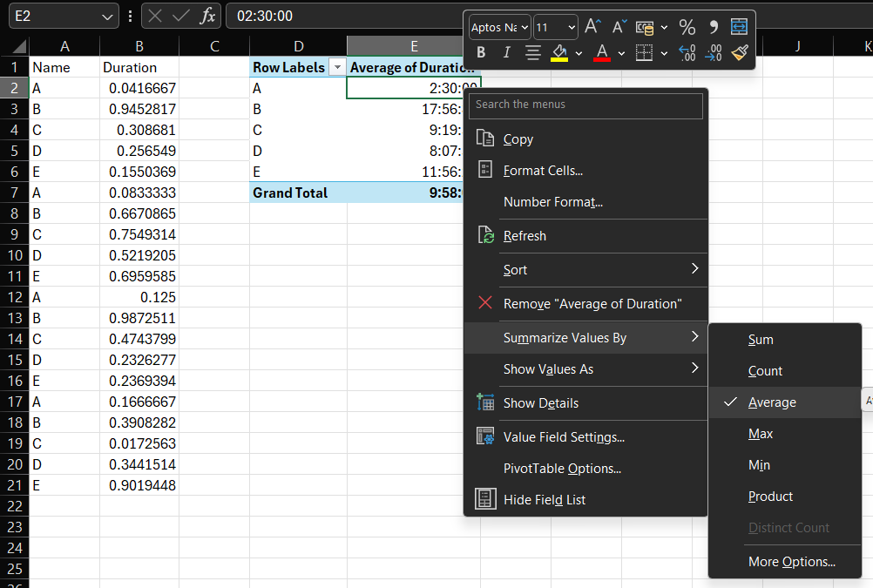The image size is (873, 588).
Task: Apply the yellow fill color
Action: [559, 53]
